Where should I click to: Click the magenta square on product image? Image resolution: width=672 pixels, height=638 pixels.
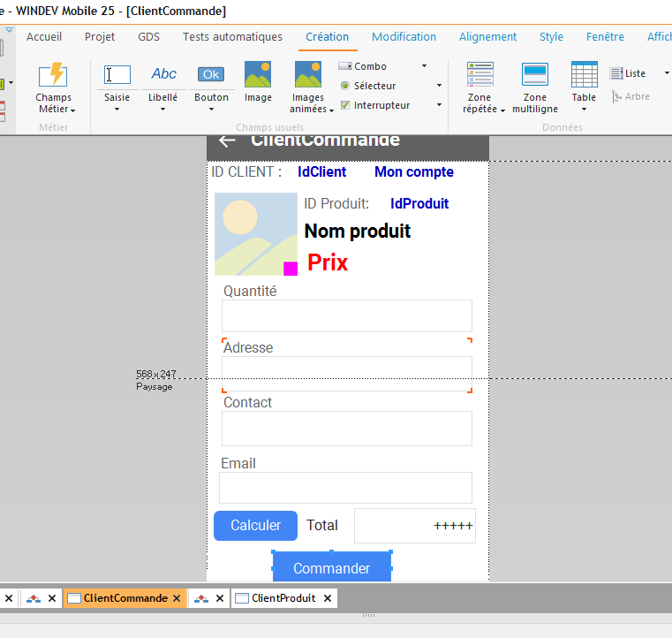click(x=291, y=269)
